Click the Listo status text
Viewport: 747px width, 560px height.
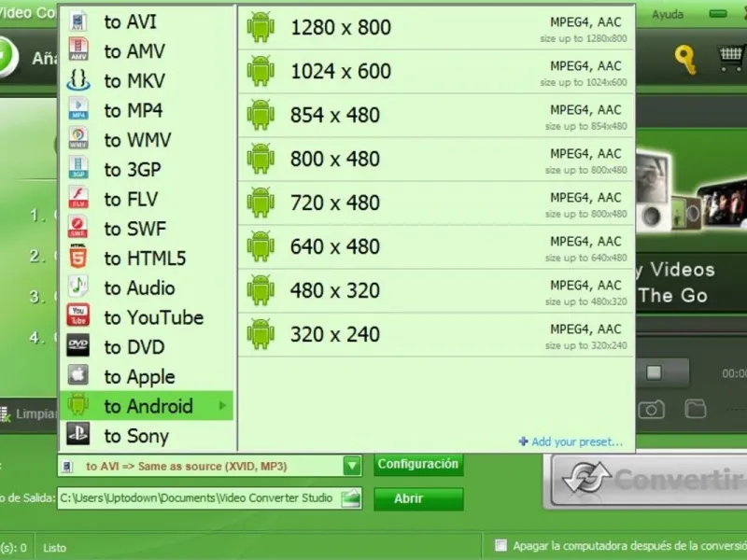(x=55, y=548)
